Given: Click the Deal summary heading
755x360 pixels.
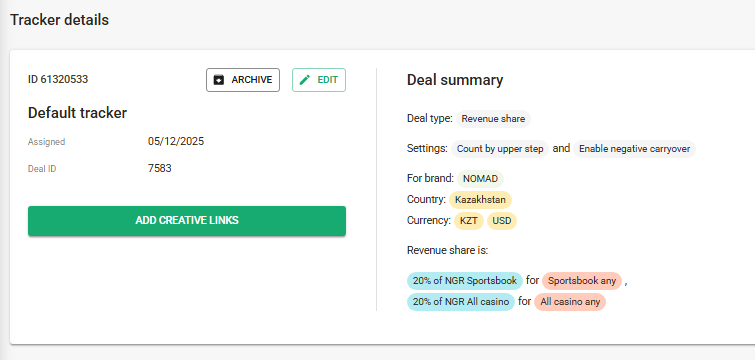Looking at the screenshot, I should click(455, 80).
